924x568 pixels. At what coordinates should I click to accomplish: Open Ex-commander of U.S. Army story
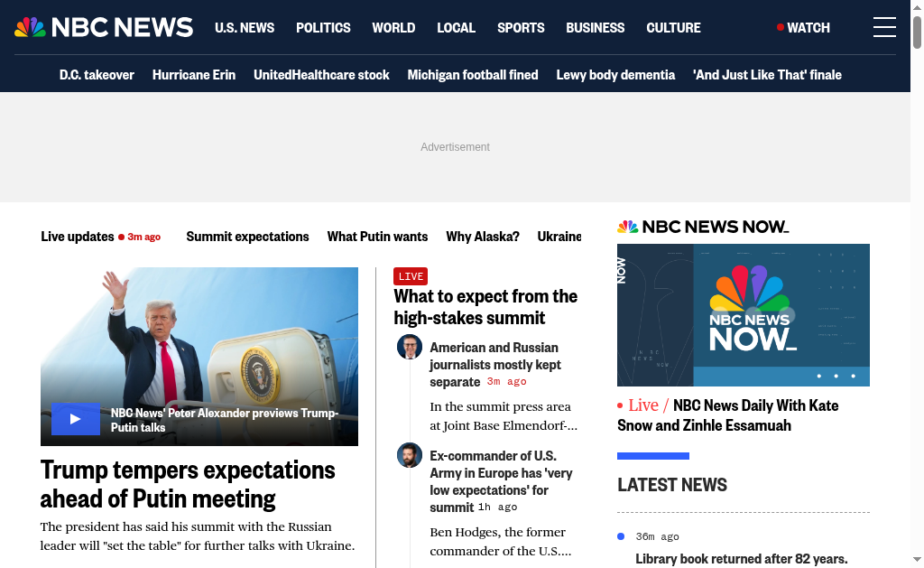[x=501, y=481]
